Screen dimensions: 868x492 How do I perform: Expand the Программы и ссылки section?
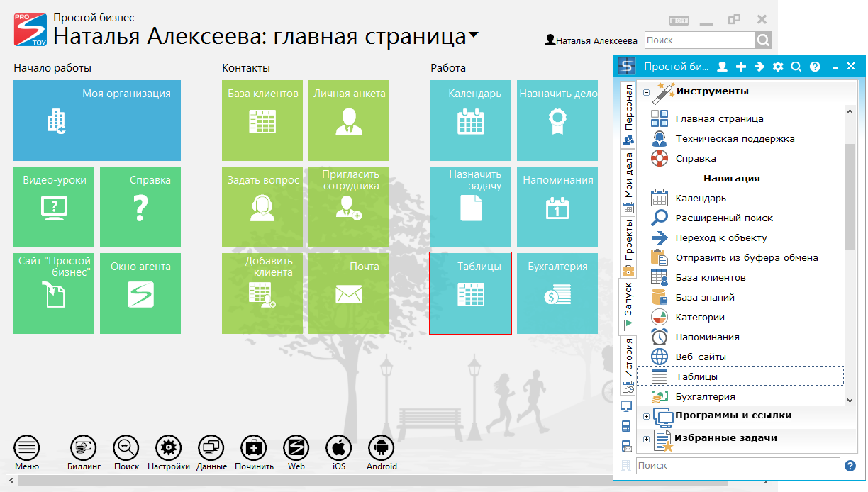[646, 416]
